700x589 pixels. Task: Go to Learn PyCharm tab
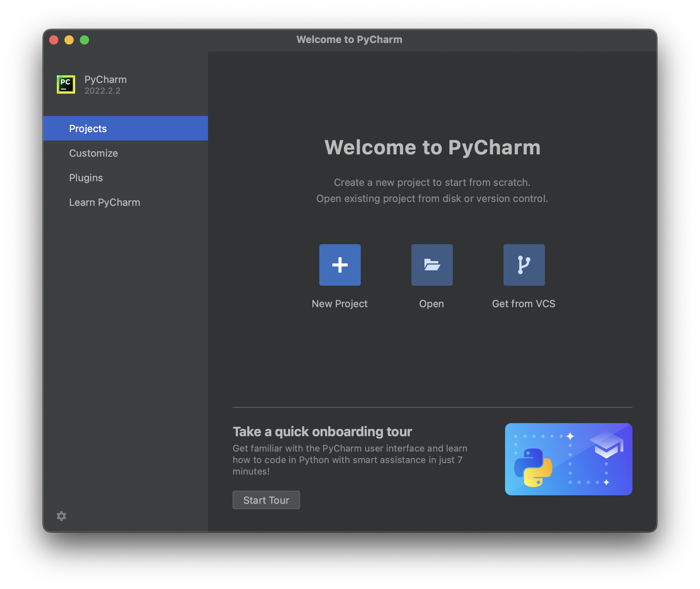point(125,202)
